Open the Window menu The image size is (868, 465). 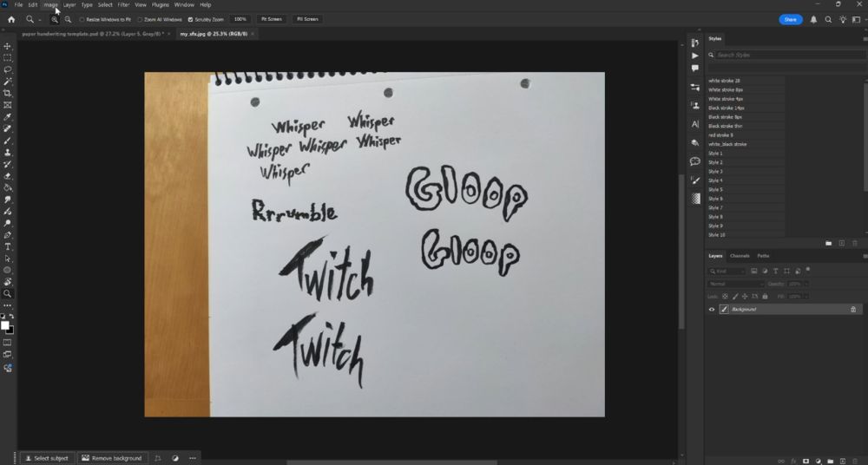(184, 4)
